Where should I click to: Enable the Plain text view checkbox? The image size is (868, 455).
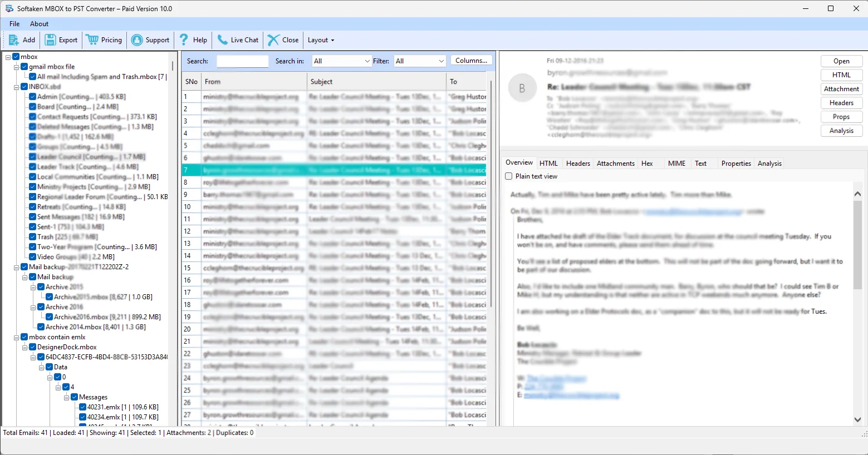coord(508,176)
